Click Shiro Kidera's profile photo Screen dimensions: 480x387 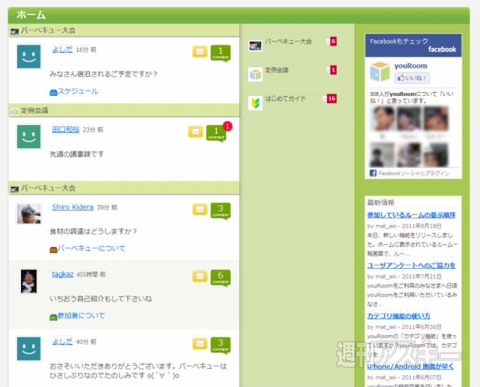pos(29,214)
